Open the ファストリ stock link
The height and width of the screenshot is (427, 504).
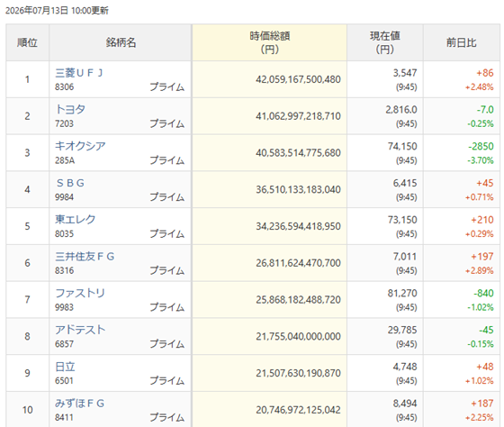pyautogui.click(x=80, y=293)
